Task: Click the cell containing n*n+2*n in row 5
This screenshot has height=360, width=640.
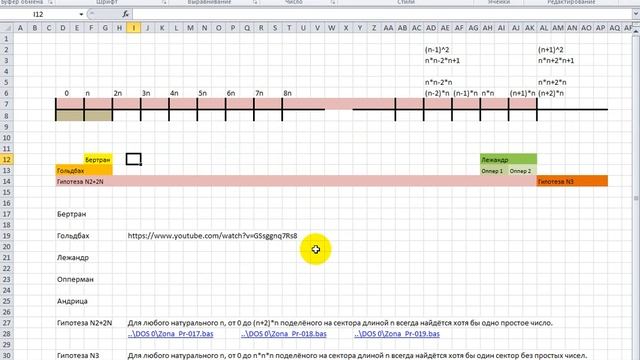Action: (x=552, y=82)
